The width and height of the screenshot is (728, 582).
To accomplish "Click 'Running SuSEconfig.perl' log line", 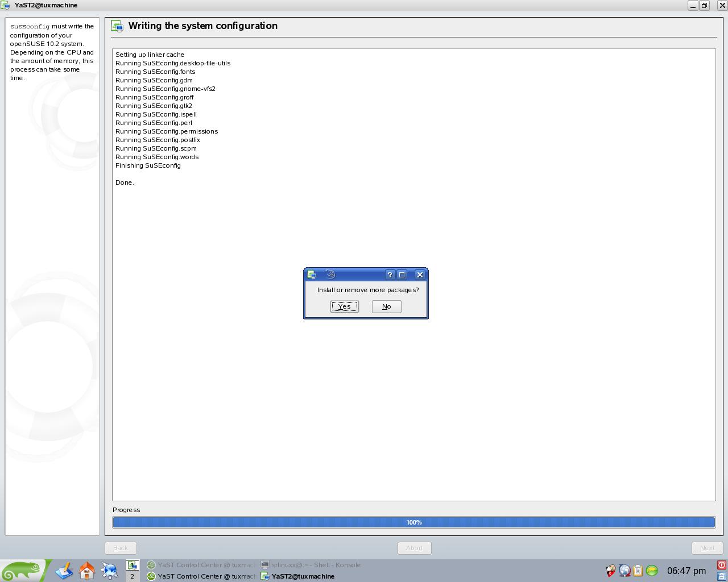I will pyautogui.click(x=154, y=123).
